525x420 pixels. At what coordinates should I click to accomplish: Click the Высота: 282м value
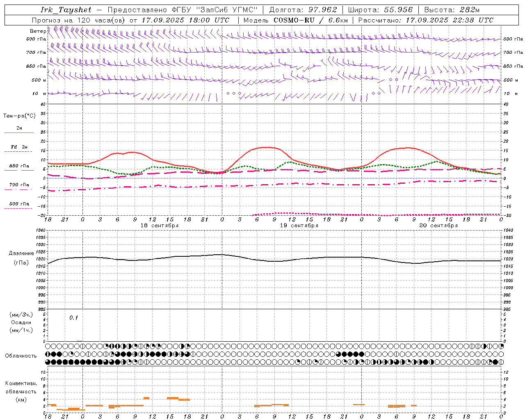(452, 10)
